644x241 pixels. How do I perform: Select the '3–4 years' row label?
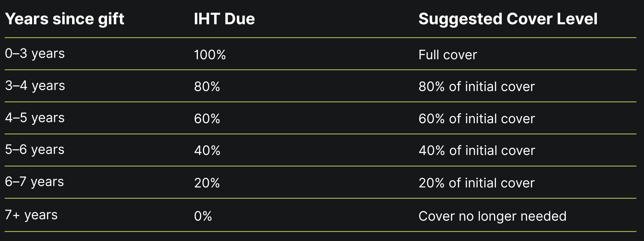(35, 86)
